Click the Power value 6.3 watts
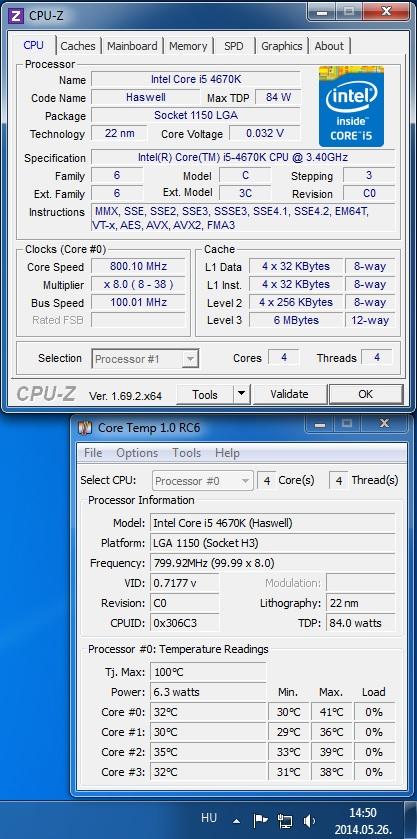 pyautogui.click(x=208, y=692)
